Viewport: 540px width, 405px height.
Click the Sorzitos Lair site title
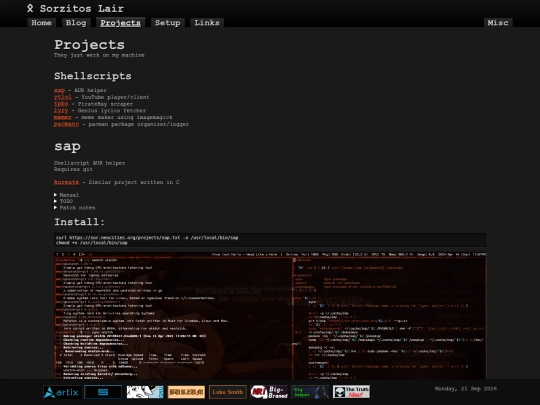pyautogui.click(x=82, y=8)
